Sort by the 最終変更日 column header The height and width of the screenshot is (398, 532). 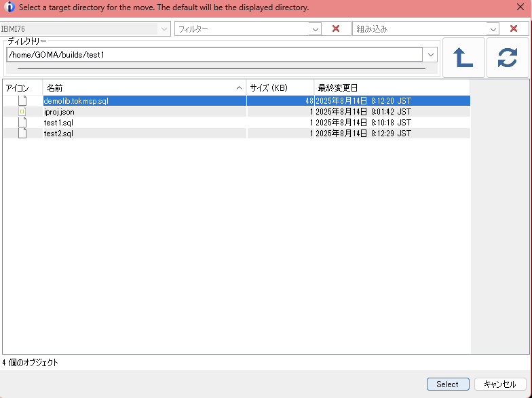[x=392, y=88]
